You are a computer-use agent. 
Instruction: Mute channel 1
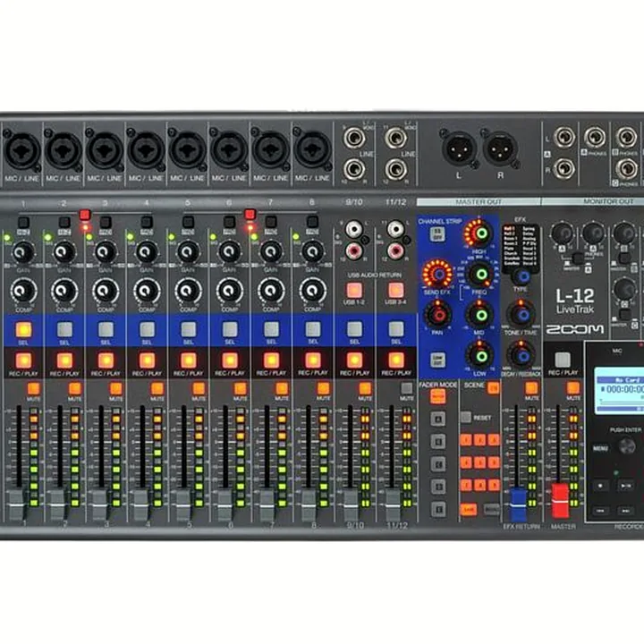[34, 388]
